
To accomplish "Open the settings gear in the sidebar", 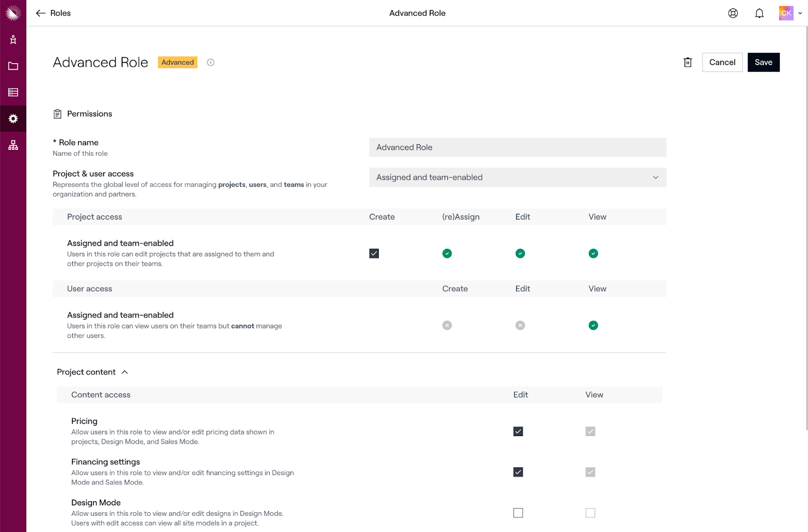I will [x=13, y=119].
